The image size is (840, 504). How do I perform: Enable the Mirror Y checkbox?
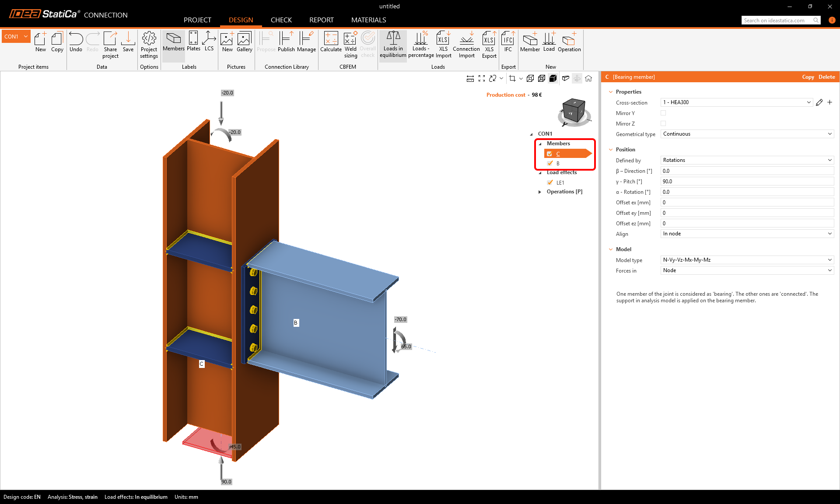click(663, 113)
